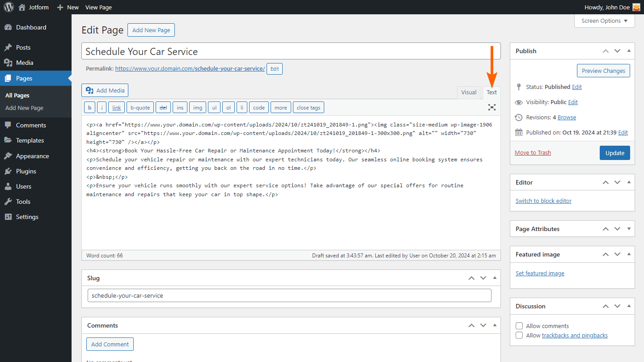This screenshot has width=644, height=362.
Task: Insert a code tag
Action: click(x=259, y=107)
